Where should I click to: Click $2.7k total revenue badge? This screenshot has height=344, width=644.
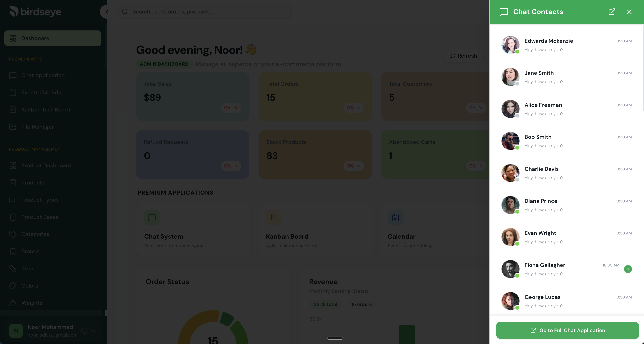(326, 304)
